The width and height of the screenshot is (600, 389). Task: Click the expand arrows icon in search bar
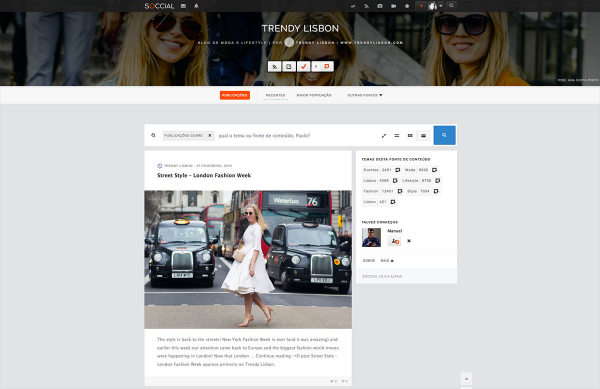384,135
